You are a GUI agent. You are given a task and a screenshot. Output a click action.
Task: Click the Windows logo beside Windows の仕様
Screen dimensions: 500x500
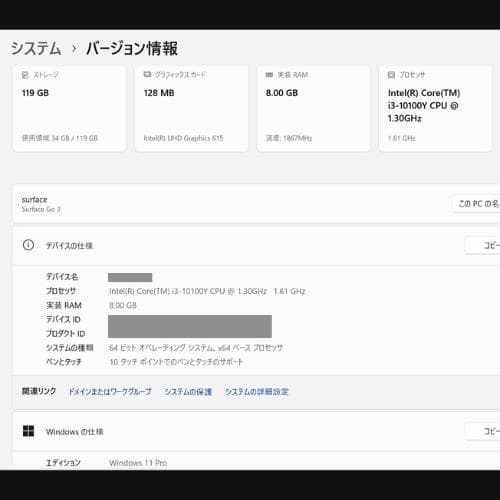28,431
